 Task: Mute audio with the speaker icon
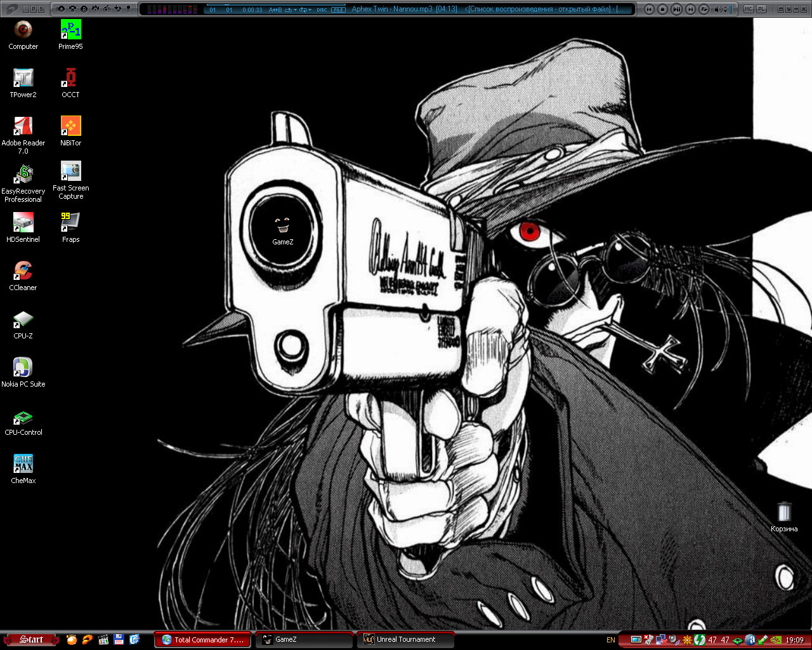click(717, 10)
